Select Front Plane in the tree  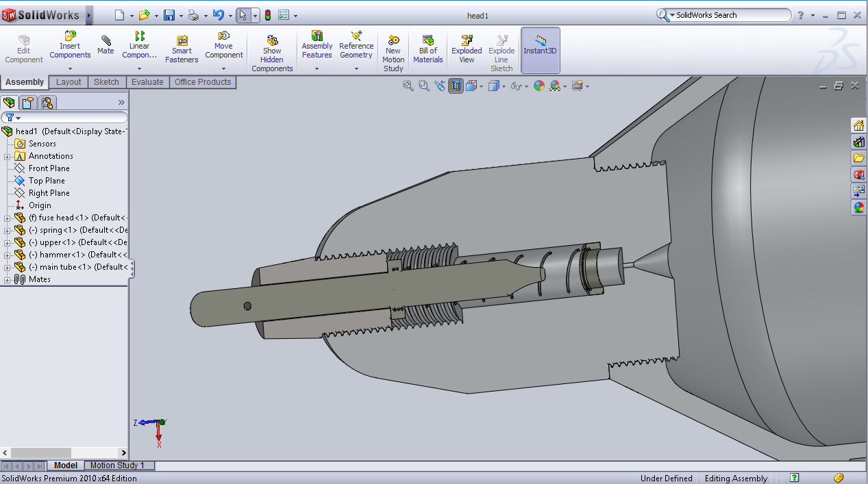(x=49, y=168)
